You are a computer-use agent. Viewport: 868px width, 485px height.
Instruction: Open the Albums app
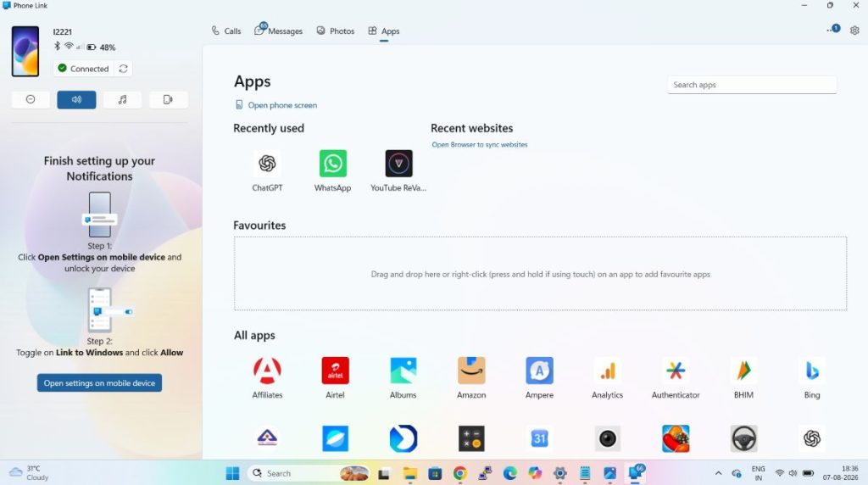[403, 371]
